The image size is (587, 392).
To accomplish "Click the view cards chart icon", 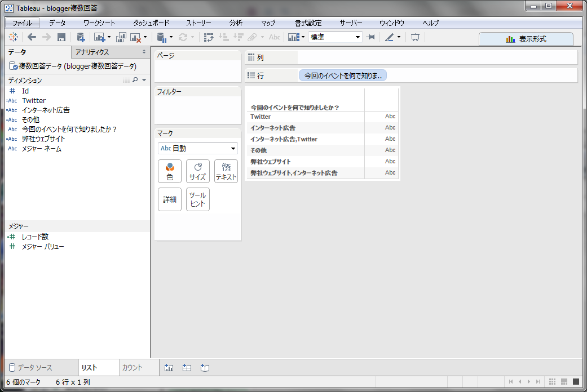I will 294,37.
